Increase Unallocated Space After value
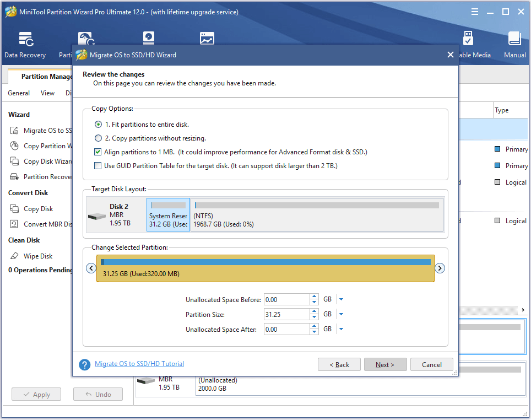531x420 pixels. pyautogui.click(x=315, y=326)
